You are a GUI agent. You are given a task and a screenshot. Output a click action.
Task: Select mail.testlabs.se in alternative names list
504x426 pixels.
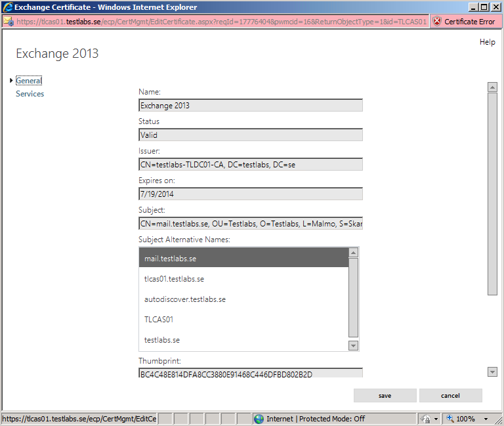[x=243, y=258]
